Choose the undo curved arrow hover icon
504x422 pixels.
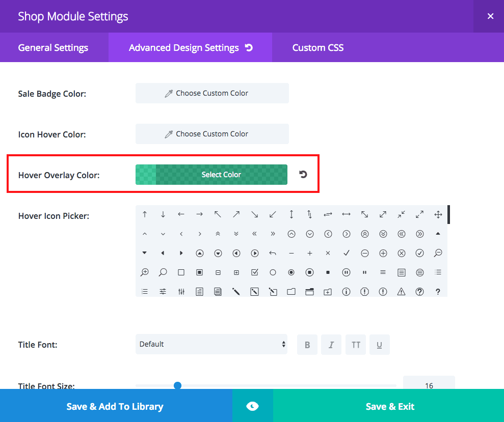tap(273, 253)
